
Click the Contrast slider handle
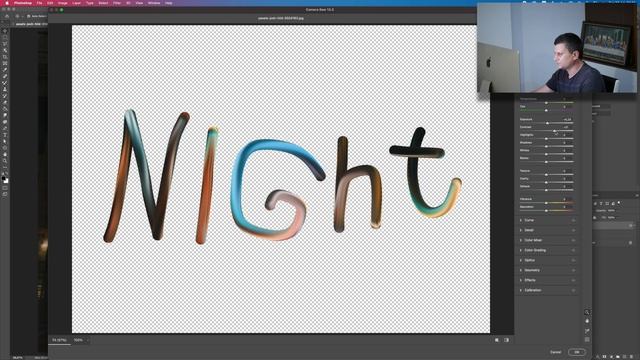pos(554,131)
